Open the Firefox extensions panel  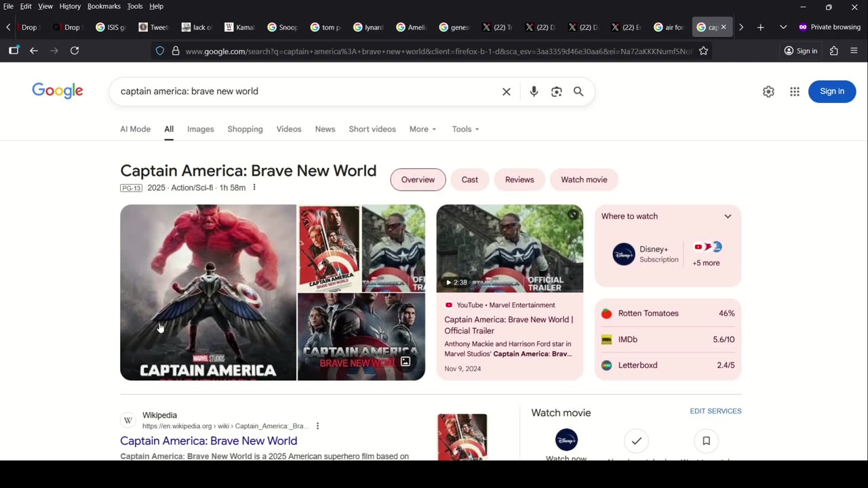tap(834, 51)
